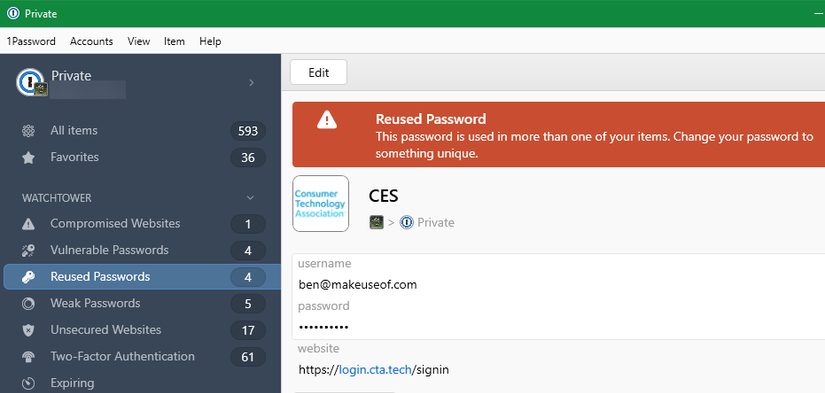Click the Favorites star icon
825x393 pixels.
[28, 157]
